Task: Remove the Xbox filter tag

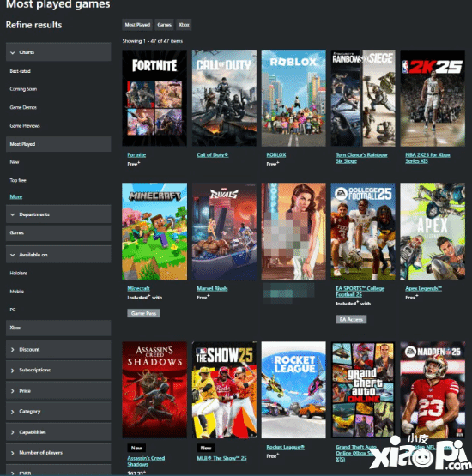Action: (x=184, y=25)
